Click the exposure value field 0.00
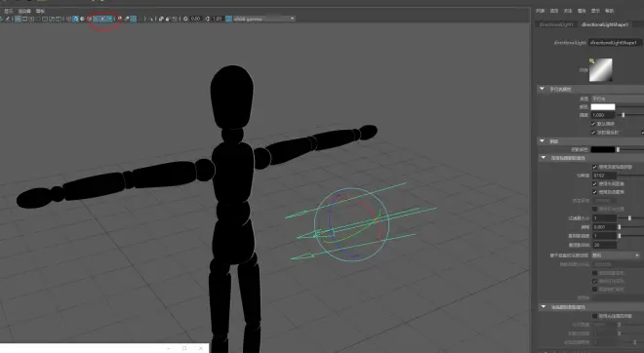Image resolution: width=644 pixels, height=353 pixels. [195, 19]
